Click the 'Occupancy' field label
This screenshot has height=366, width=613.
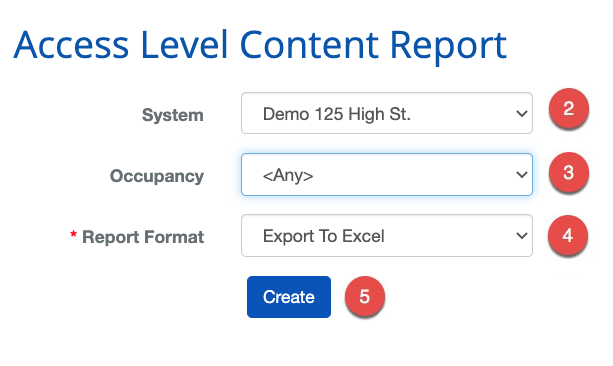click(157, 176)
